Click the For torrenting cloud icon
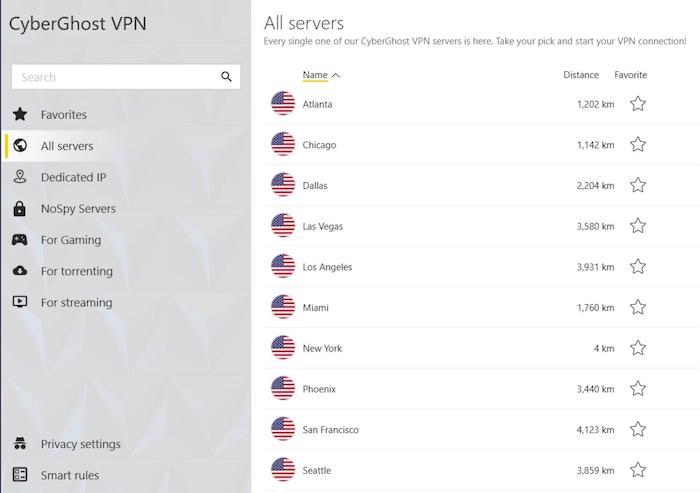 pos(20,271)
